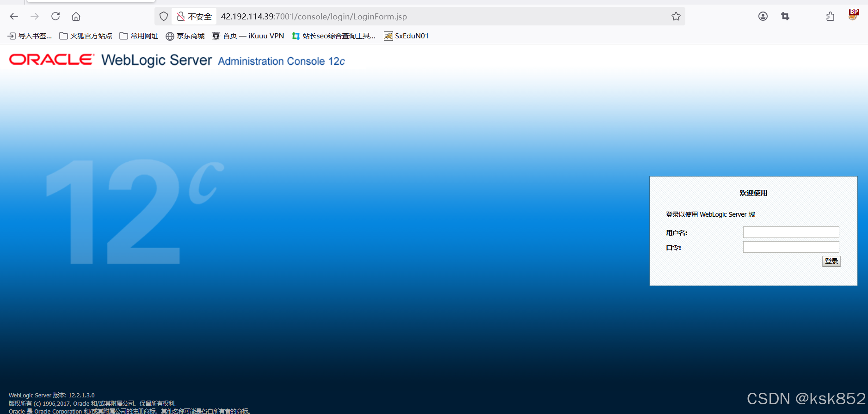The height and width of the screenshot is (414, 868).
Task: Click the address bar URL text
Action: coord(314,17)
